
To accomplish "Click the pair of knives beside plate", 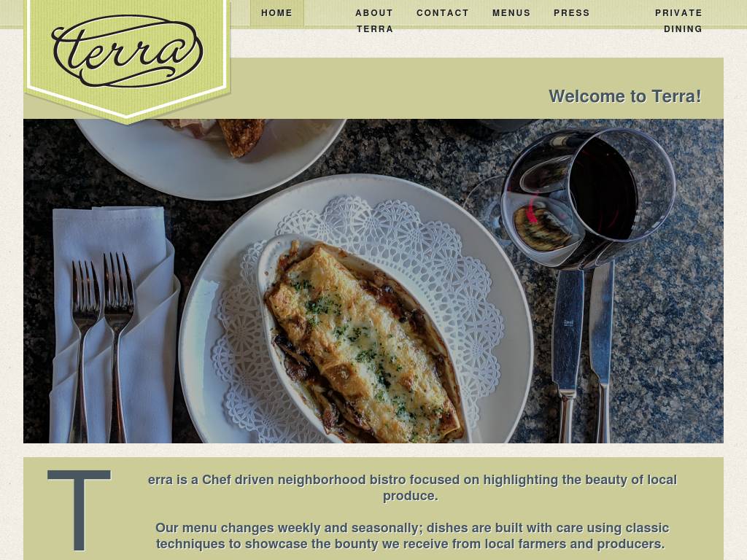I will click(x=584, y=352).
